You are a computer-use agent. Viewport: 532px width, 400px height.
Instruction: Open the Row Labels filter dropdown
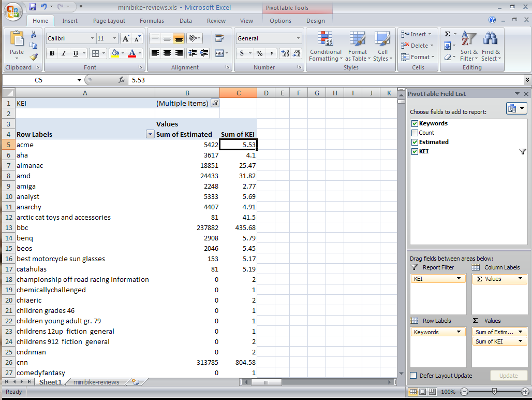point(150,134)
